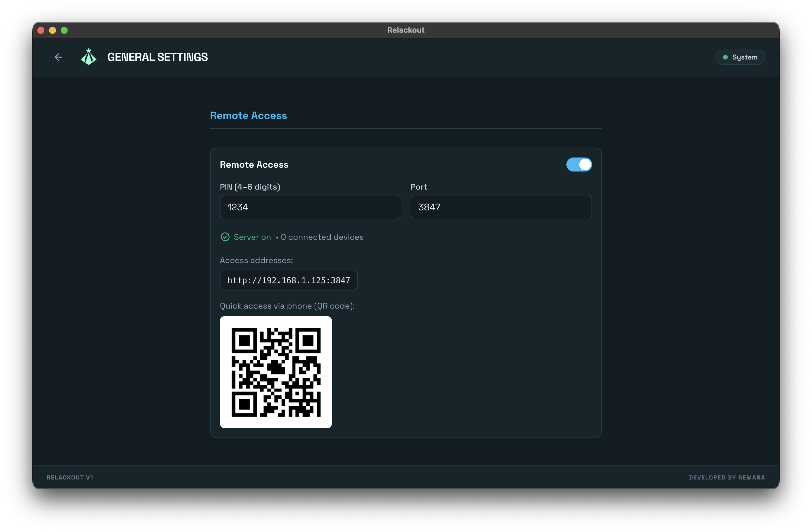Close the Relackout window

tap(41, 30)
